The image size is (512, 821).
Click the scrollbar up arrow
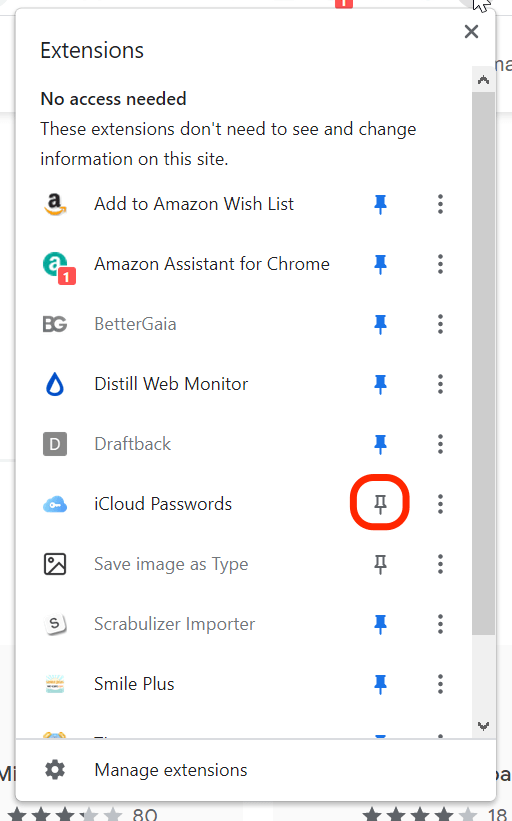point(483,80)
